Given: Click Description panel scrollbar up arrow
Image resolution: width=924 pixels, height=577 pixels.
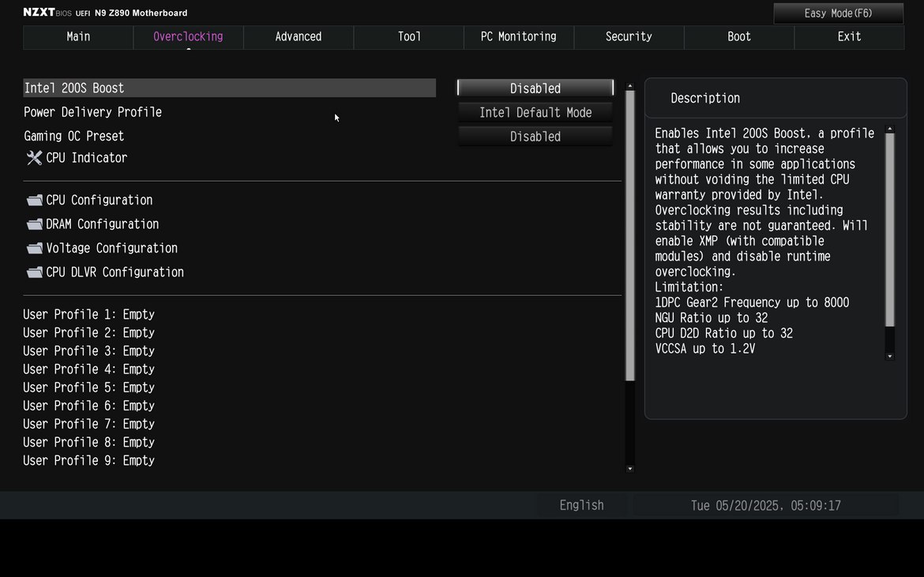Looking at the screenshot, I should point(890,129).
